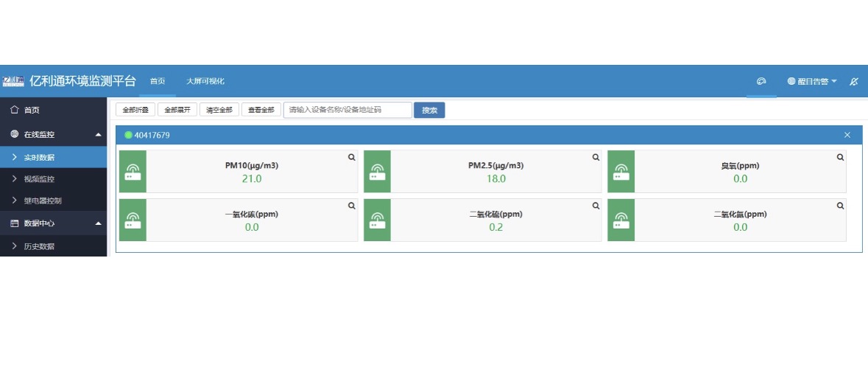Click the 查看全部 button
Image resolution: width=868 pixels, height=387 pixels.
coord(261,110)
